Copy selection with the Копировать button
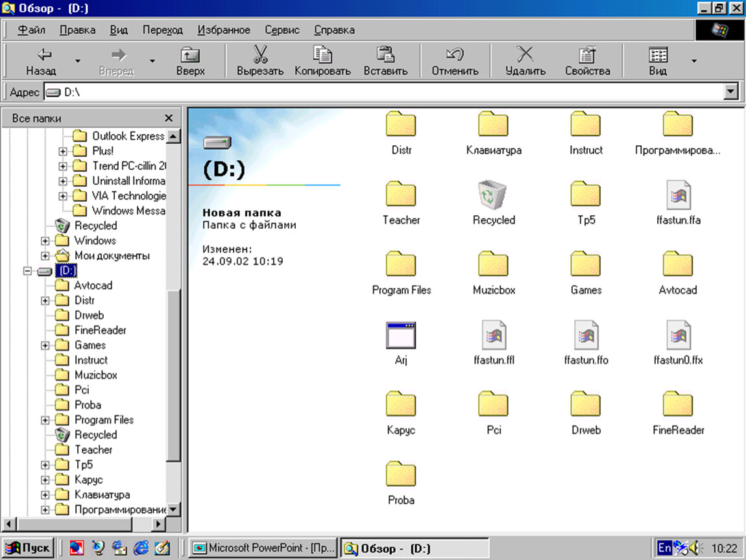This screenshot has height=560, width=746. [322, 61]
